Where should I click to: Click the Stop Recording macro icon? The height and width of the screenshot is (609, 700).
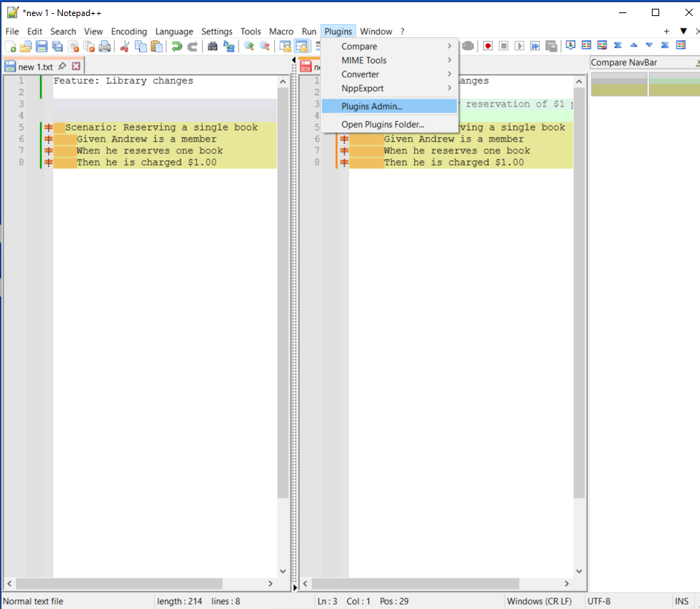pos(504,45)
